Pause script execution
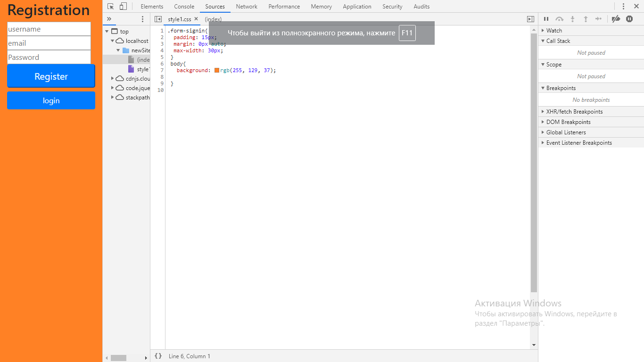This screenshot has width=644, height=362. point(546,19)
